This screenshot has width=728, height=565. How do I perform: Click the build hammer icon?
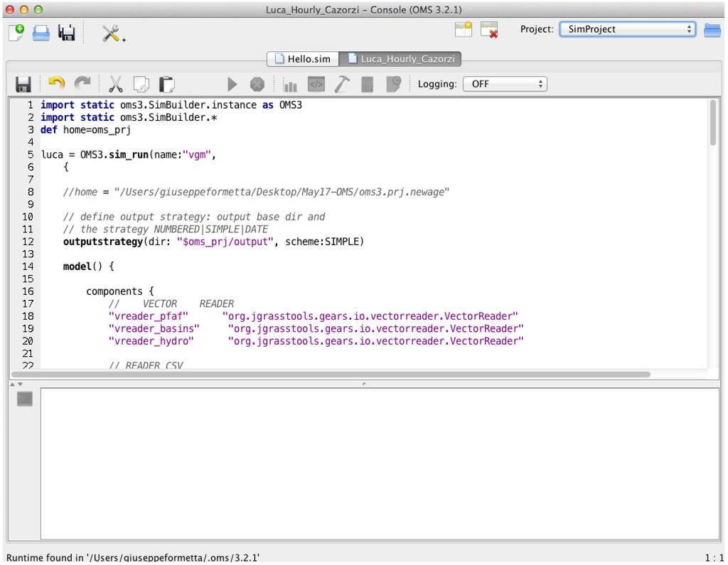pyautogui.click(x=342, y=85)
